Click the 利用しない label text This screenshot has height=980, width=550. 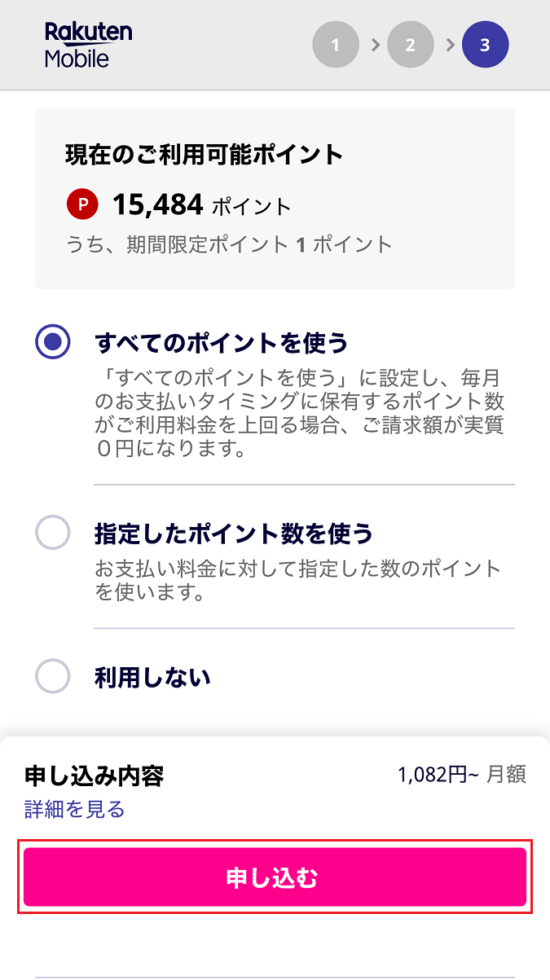[152, 676]
